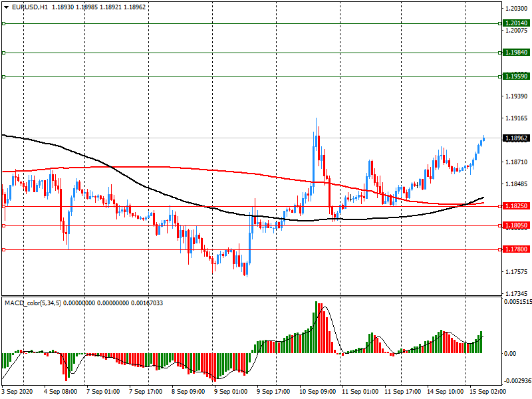
Task: Grab the left handle of the 1.17800 line
Action: [4, 250]
